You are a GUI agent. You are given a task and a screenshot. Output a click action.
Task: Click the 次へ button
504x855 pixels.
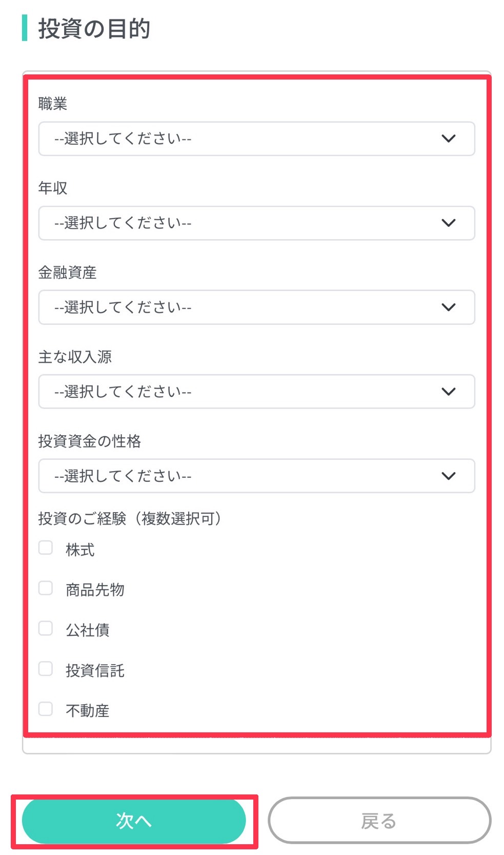pos(134,821)
